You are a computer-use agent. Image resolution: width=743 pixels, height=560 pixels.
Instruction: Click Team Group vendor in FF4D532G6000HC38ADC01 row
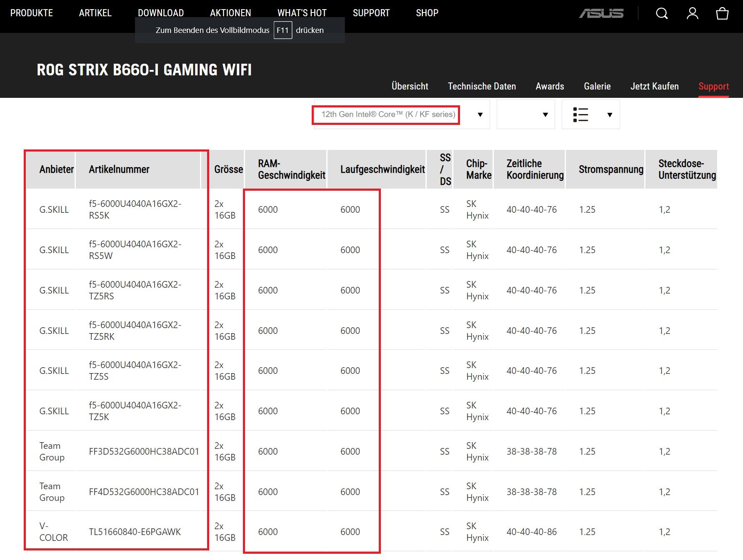52,492
